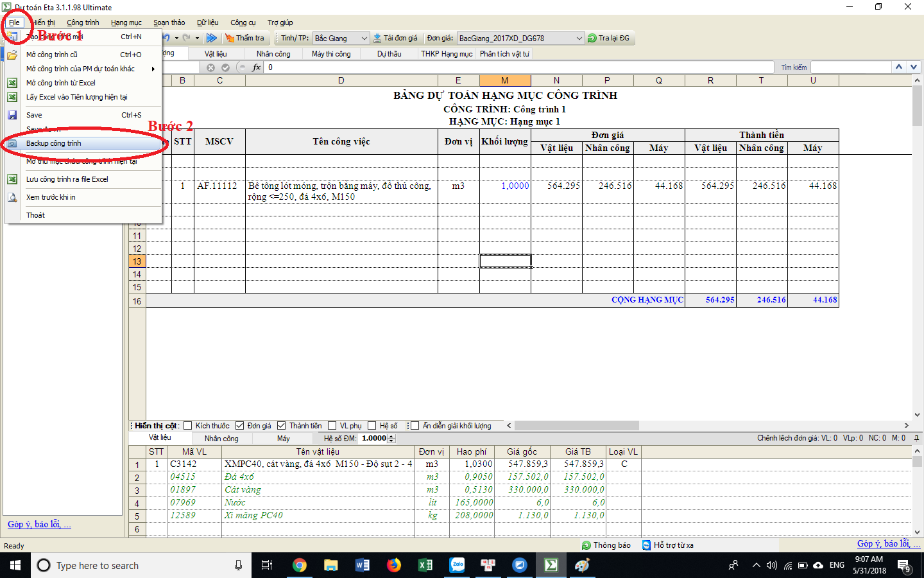Tick the VL phụ checkbox
This screenshot has width=924, height=578.
(x=332, y=426)
